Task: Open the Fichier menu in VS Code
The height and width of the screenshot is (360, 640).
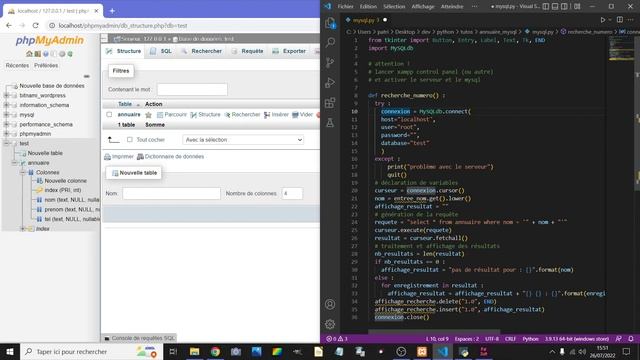Action: 345,7
